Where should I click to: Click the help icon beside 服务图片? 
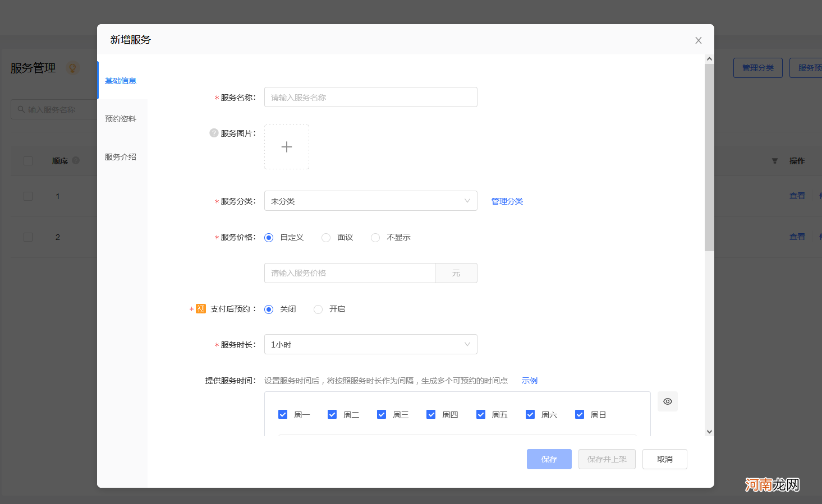214,133
